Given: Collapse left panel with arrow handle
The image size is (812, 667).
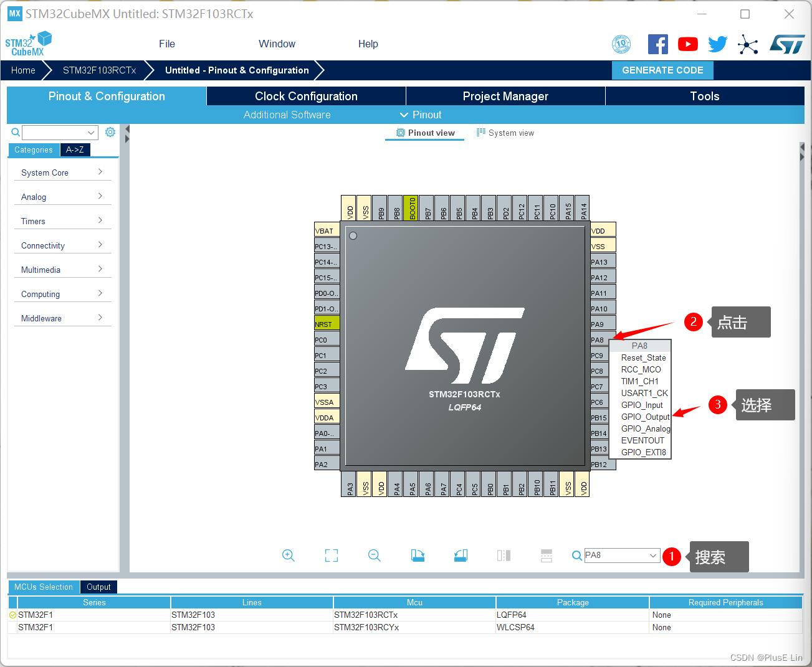Looking at the screenshot, I should [127, 134].
